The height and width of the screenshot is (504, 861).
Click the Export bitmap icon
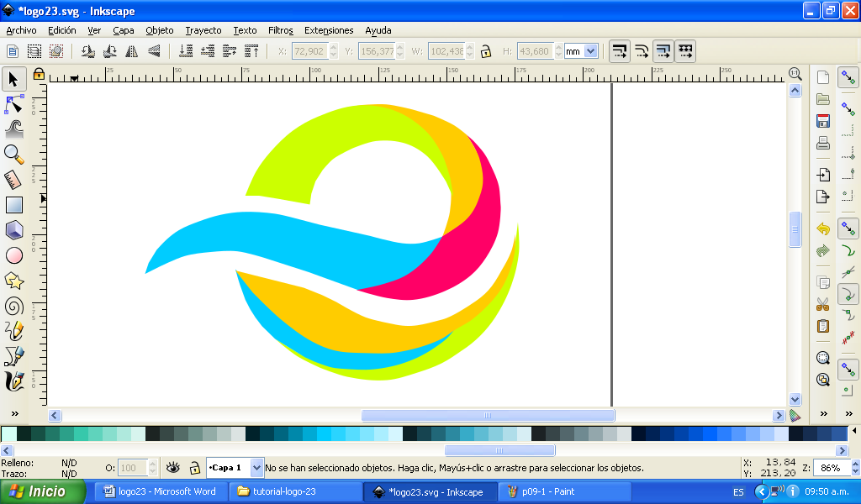pos(822,197)
